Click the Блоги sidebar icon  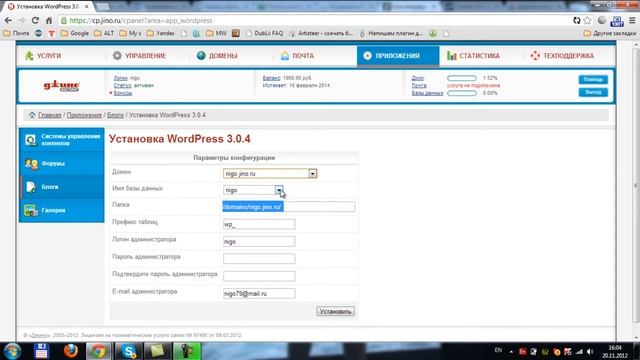(31, 187)
